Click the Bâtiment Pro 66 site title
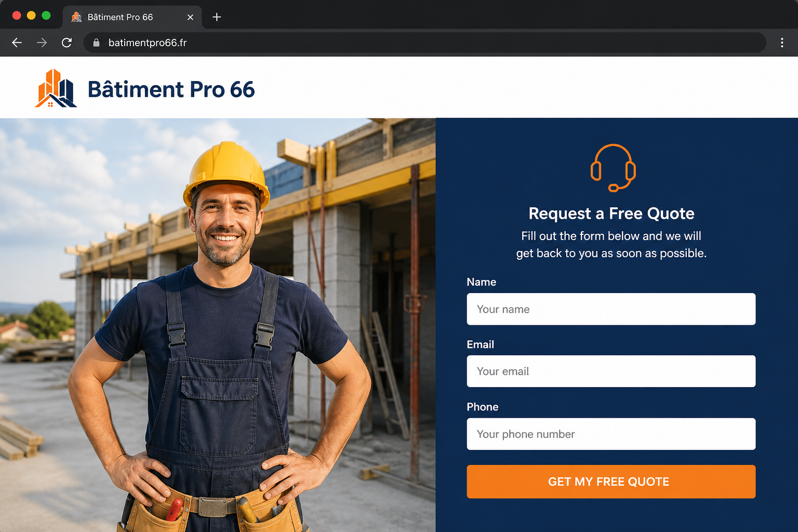The height and width of the screenshot is (532, 798). (x=171, y=89)
